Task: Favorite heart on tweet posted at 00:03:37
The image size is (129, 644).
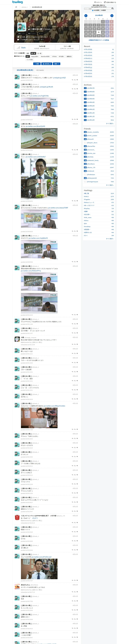Action: (77, 119)
